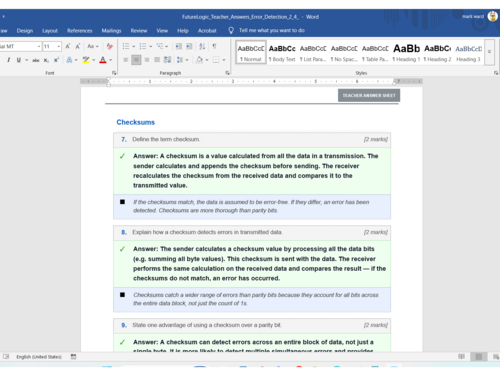Shrink font size with the Shrink Font icon
Image resolution: width=500 pixels, height=375 pixels.
tap(78, 46)
